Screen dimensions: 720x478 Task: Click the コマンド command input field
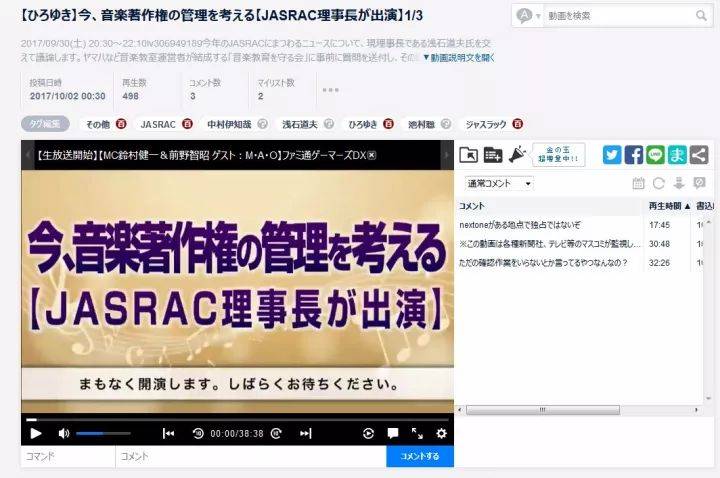tap(68, 456)
